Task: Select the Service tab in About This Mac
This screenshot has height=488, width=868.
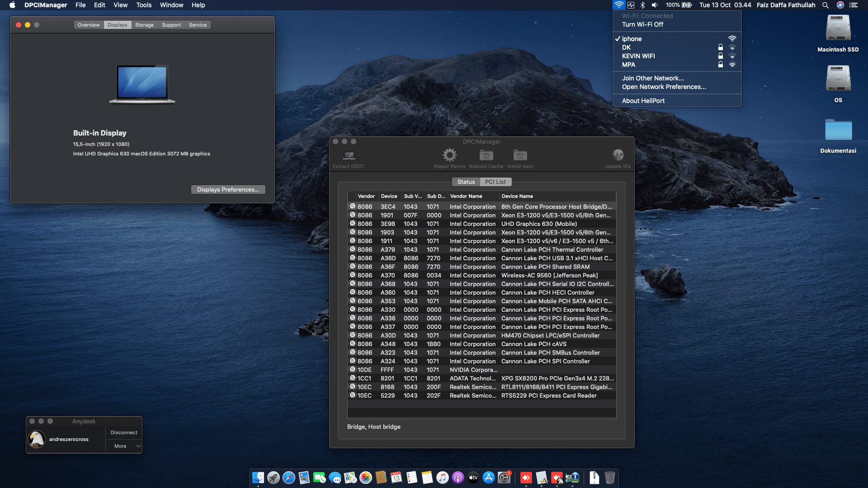Action: [198, 25]
